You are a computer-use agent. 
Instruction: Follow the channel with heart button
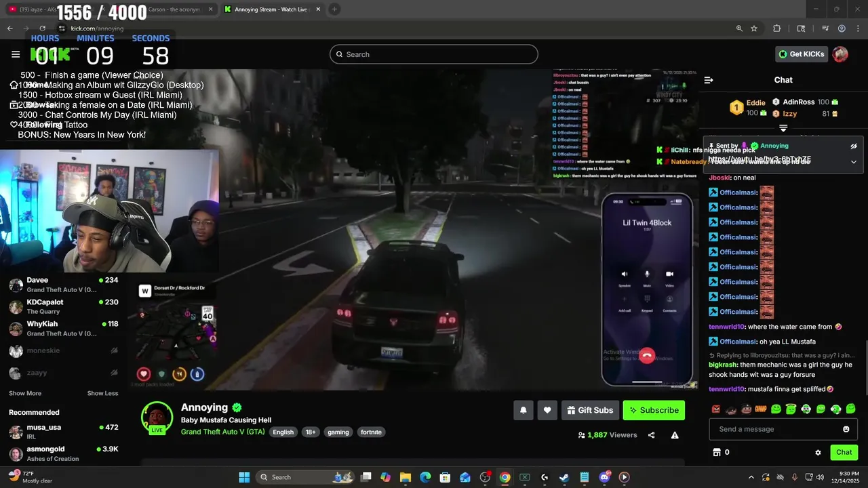pyautogui.click(x=547, y=410)
